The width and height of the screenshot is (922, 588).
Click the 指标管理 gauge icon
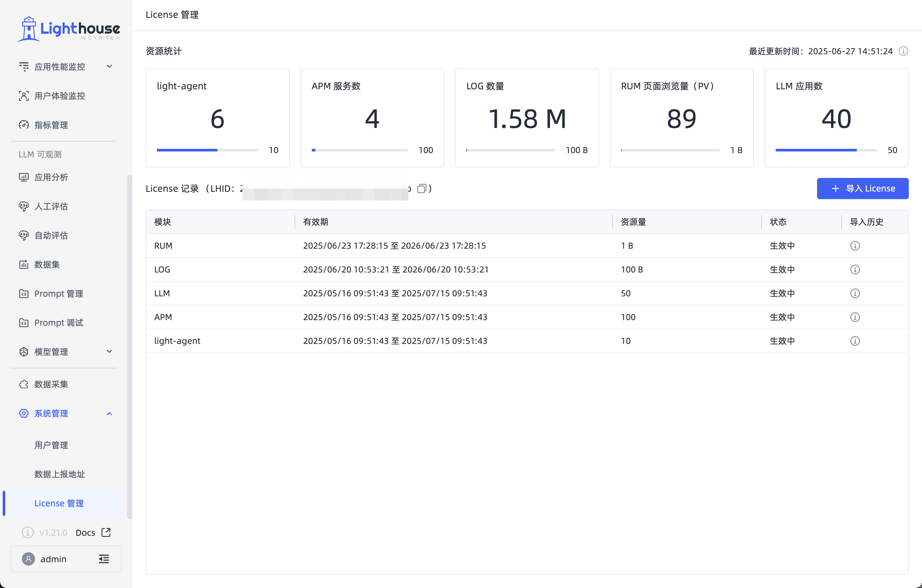[24, 125]
